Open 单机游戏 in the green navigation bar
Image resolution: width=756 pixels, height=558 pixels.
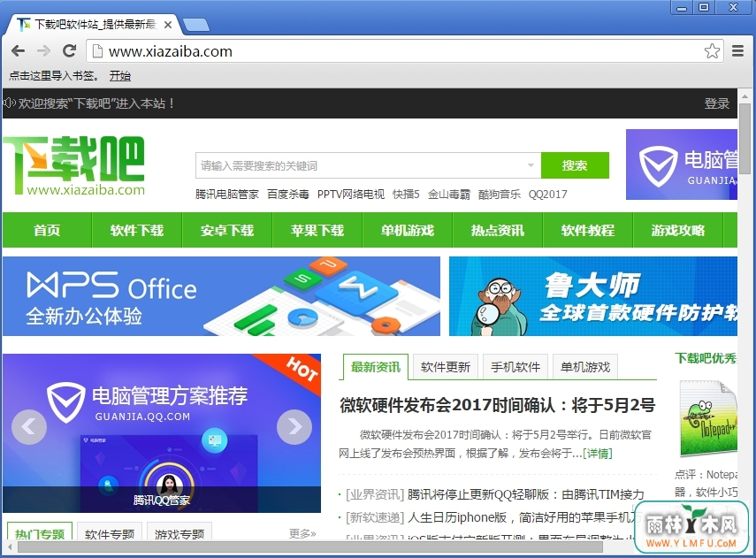pos(408,230)
